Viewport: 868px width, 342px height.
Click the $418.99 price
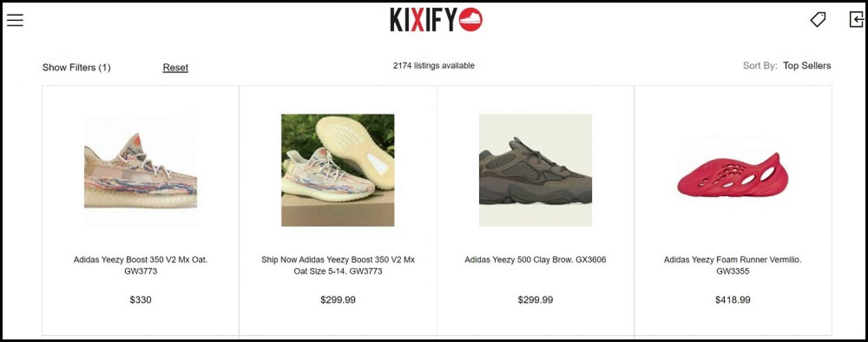click(733, 300)
